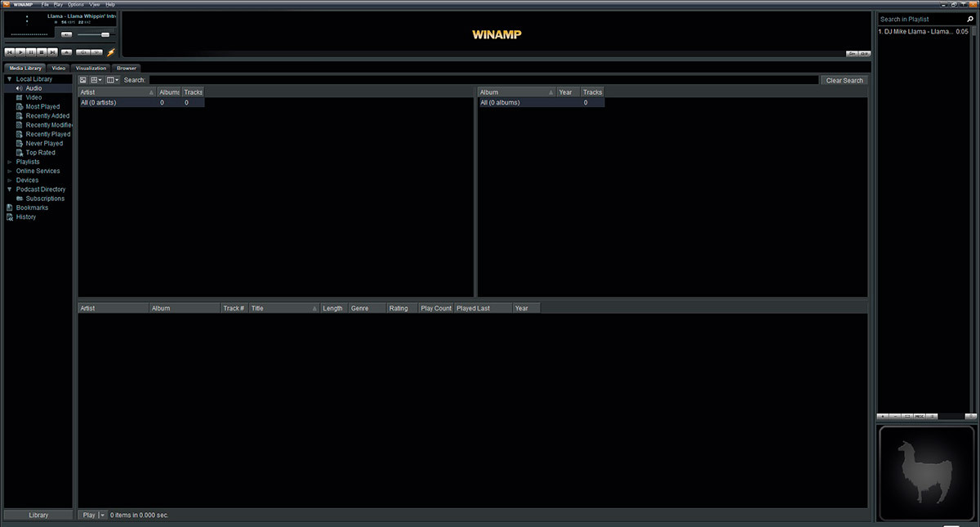
Task: Click the Clear Search button
Action: click(844, 80)
